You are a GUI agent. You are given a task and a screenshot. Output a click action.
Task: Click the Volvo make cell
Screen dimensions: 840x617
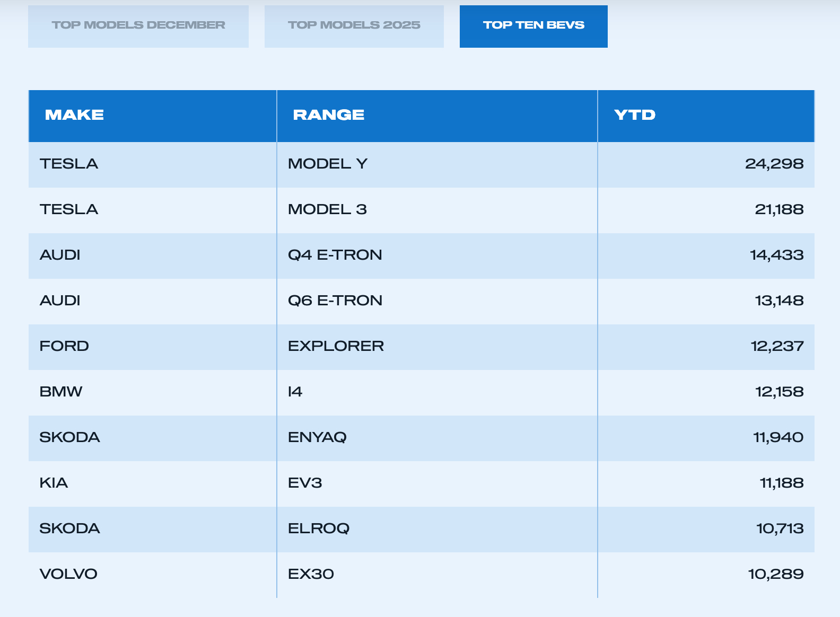click(68, 574)
